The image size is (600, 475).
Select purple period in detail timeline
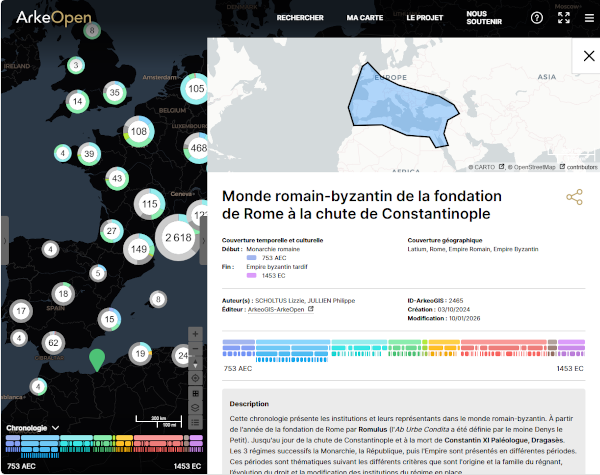coord(572,342)
